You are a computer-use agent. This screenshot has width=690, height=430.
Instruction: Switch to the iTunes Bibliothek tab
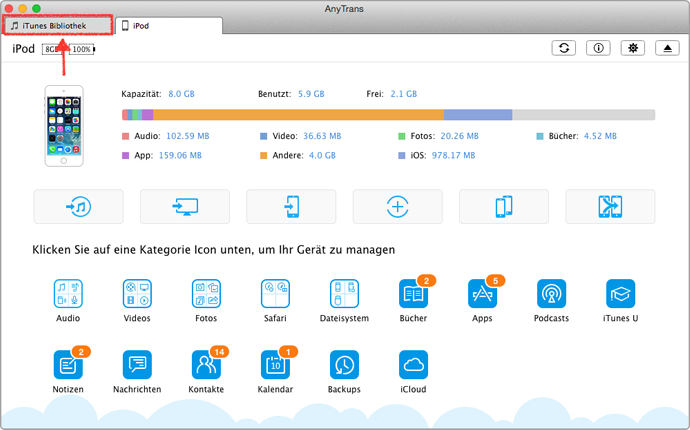click(58, 26)
